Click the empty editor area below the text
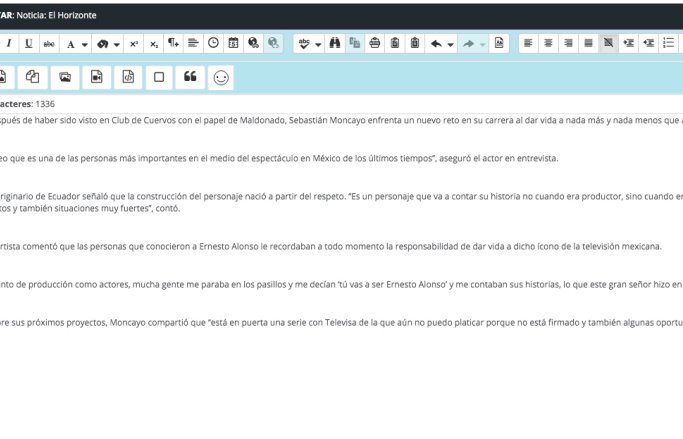 tap(342, 383)
